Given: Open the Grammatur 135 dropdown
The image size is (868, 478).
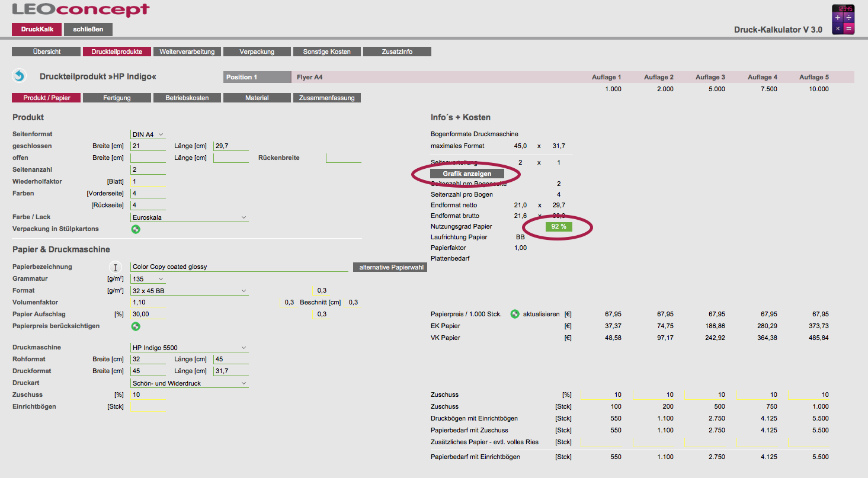Looking at the screenshot, I should 148,279.
